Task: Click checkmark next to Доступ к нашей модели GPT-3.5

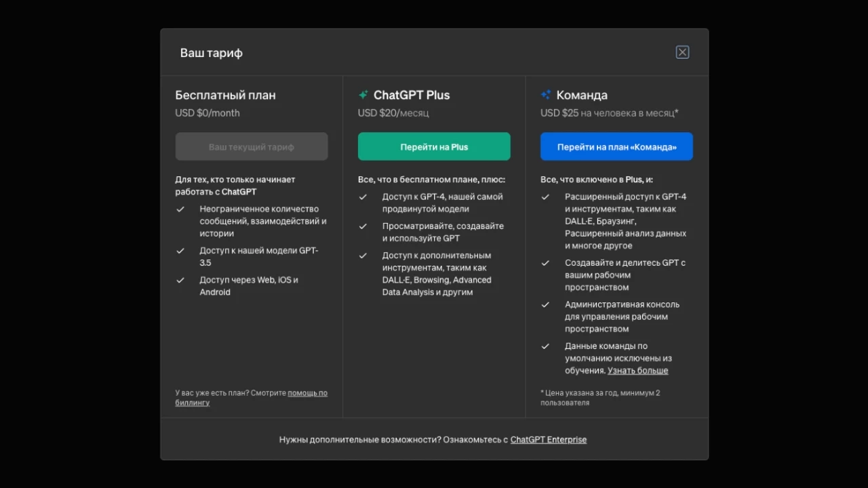Action: (x=180, y=251)
